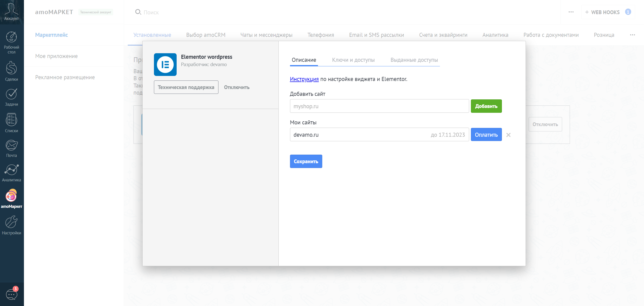
Task: Open Настройки from the sidebar
Action: 11,225
